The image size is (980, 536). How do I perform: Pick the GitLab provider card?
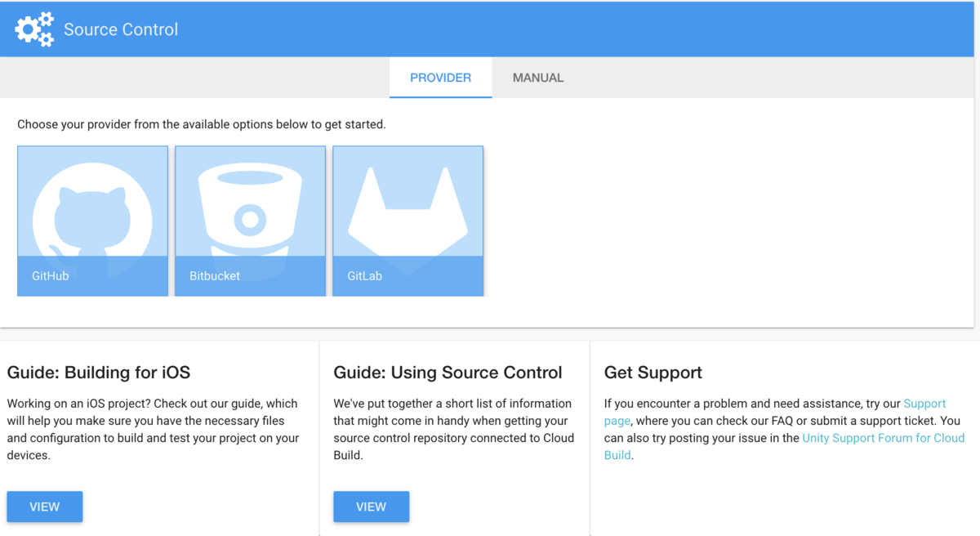pyautogui.click(x=408, y=221)
